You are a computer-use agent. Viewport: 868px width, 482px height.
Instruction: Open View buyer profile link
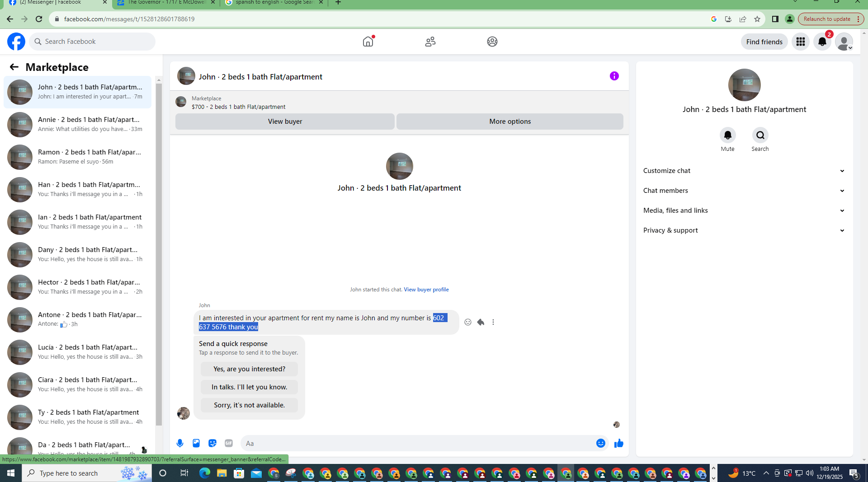426,290
